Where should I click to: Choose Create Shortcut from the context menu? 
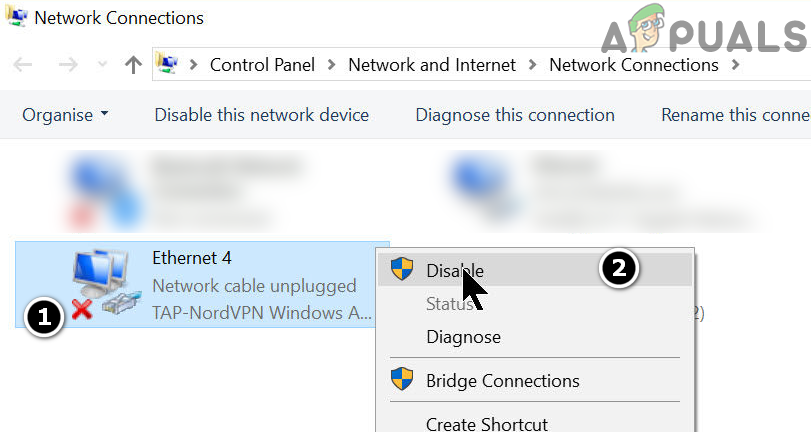[x=487, y=424]
